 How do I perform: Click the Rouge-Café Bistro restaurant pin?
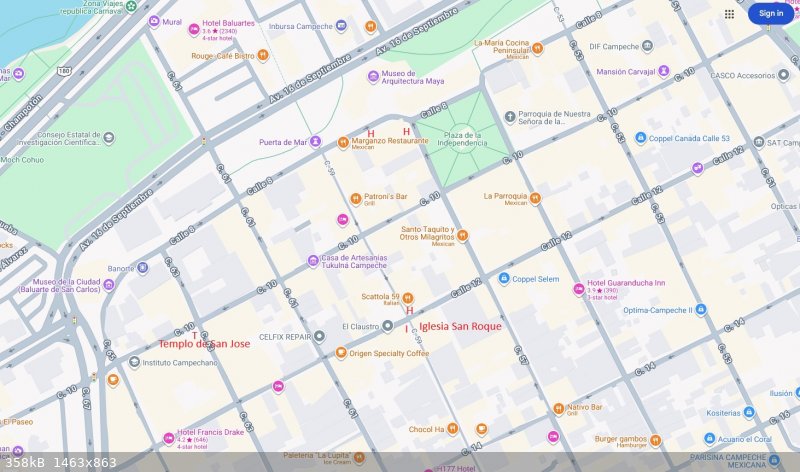point(263,55)
